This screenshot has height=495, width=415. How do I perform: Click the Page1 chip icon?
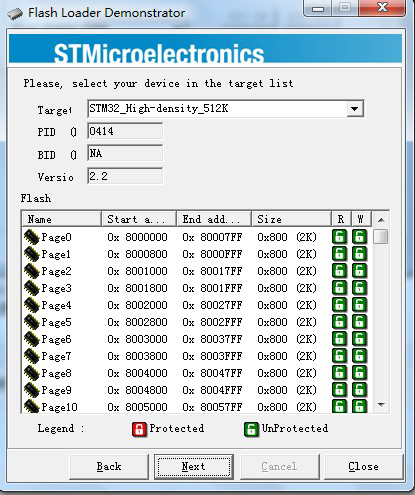tap(32, 254)
